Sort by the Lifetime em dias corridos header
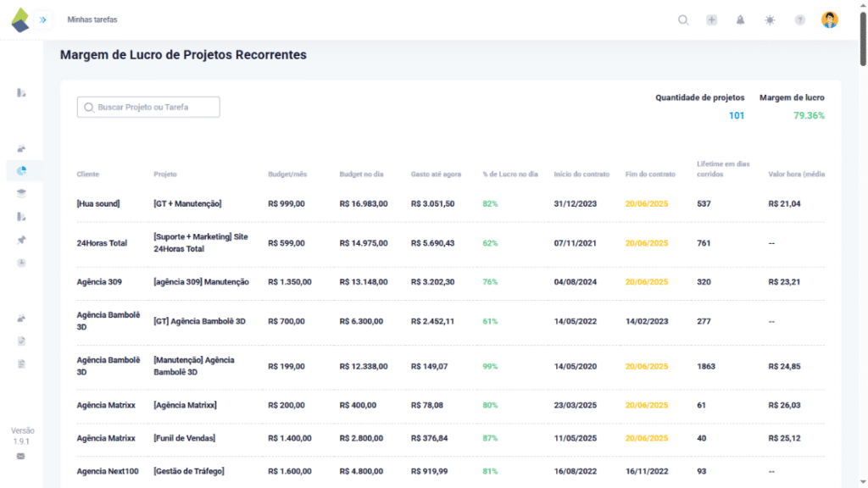 pos(723,169)
